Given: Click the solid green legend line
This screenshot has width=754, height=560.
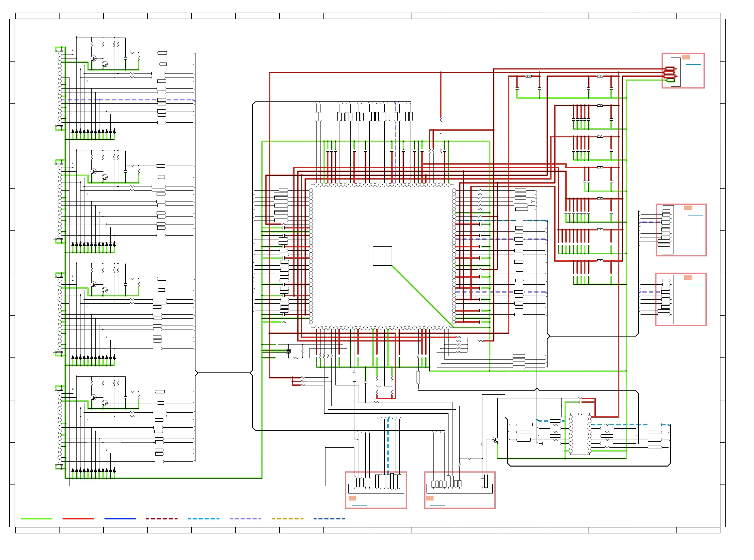Looking at the screenshot, I should pyautogui.click(x=36, y=519).
